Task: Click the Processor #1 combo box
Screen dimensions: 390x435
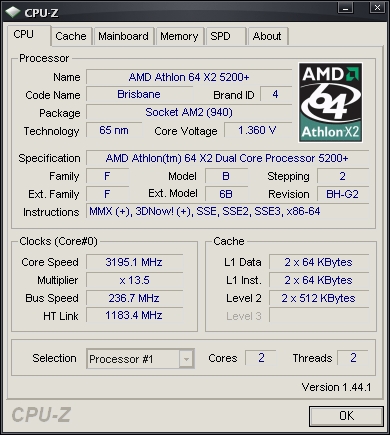Action: click(140, 359)
